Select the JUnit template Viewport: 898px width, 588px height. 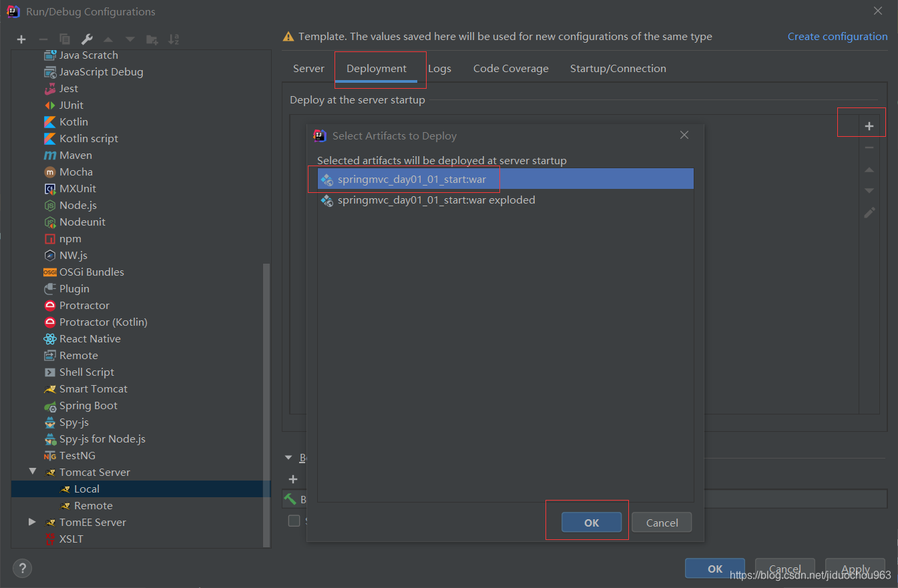(63, 105)
